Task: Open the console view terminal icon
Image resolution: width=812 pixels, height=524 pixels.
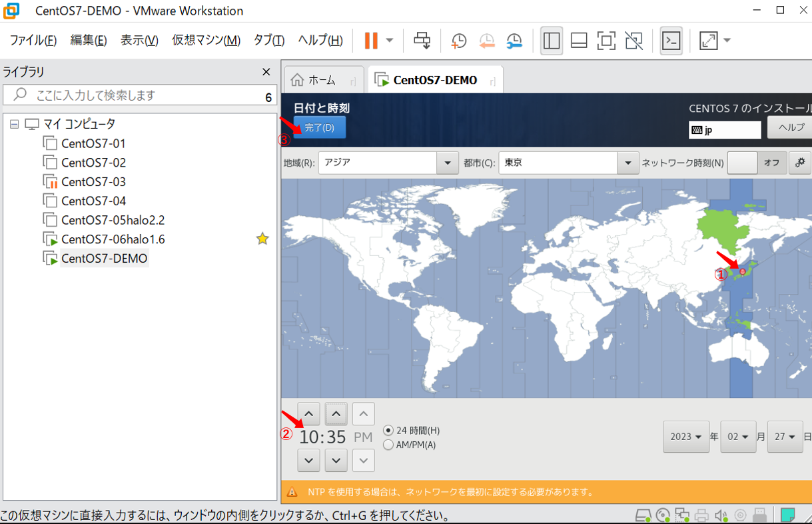Action: [x=671, y=41]
